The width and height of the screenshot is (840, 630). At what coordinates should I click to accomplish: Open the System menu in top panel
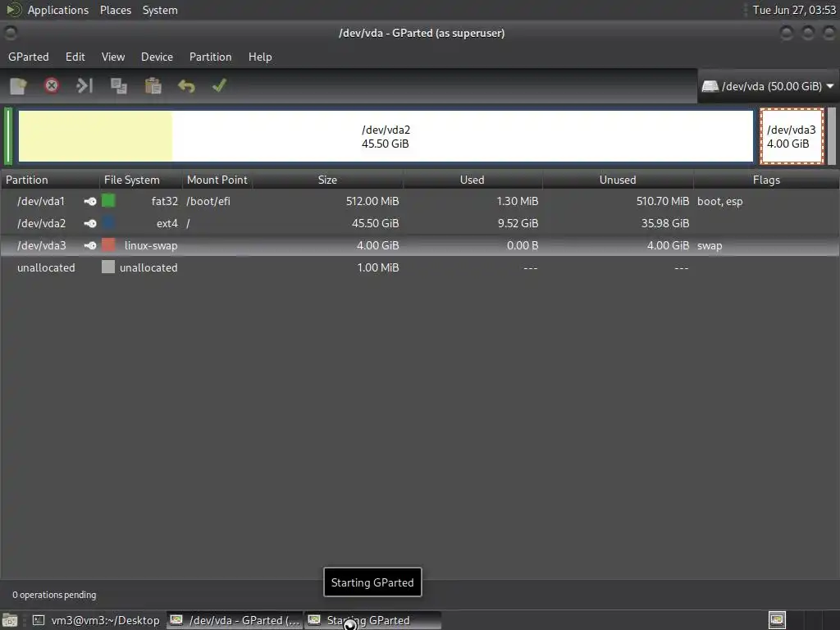pos(160,10)
